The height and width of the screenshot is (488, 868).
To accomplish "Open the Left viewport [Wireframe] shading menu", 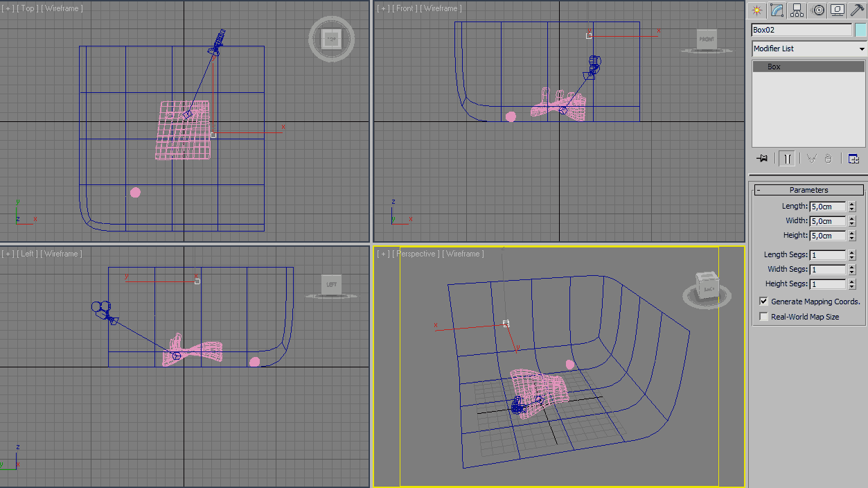I will pos(62,254).
